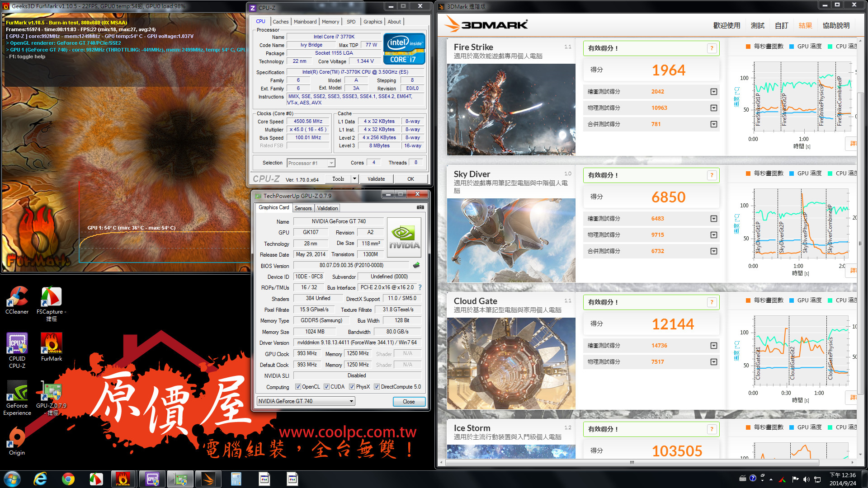Click Fire Strike thumbnail image
Image resolution: width=868 pixels, height=488 pixels.
coord(511,109)
